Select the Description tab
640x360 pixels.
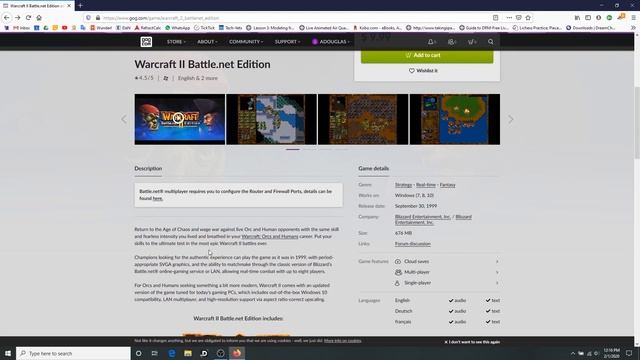point(148,168)
